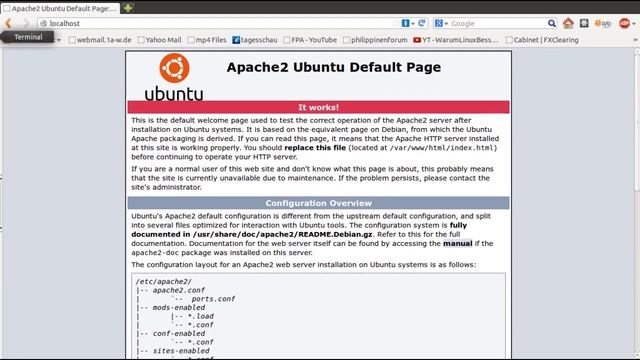Click the Apache2 Ubuntu Default Page heading
Screen dimensions: 640x360
(x=333, y=67)
